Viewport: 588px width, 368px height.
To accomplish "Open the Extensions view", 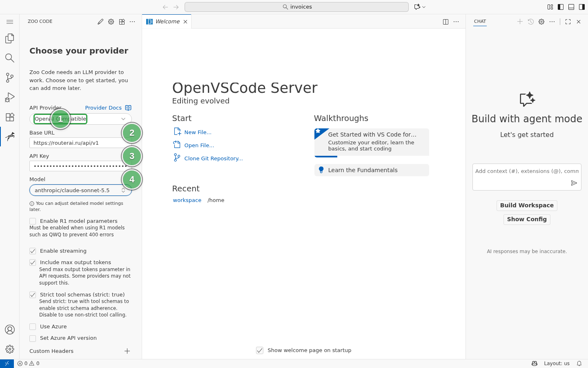I will click(x=10, y=117).
